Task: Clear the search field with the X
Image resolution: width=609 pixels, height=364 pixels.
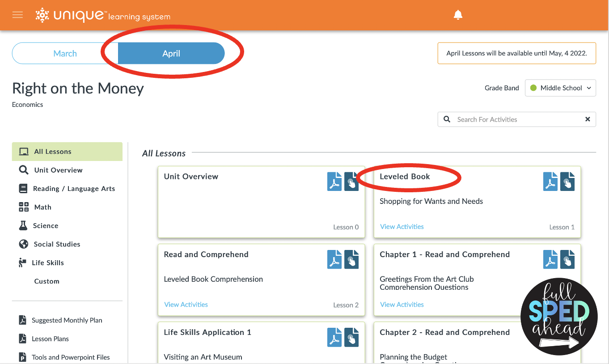Action: pyautogui.click(x=588, y=119)
